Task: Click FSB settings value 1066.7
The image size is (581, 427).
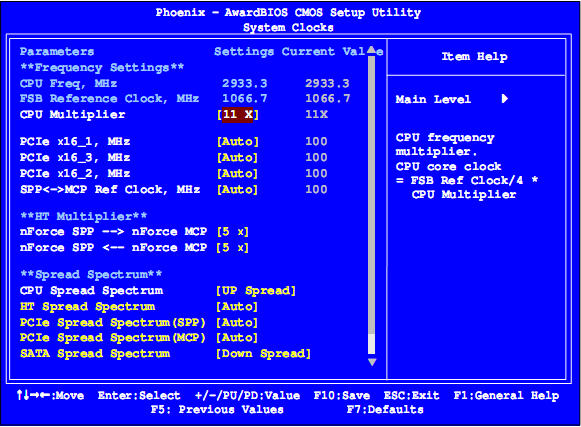Action: coord(245,99)
